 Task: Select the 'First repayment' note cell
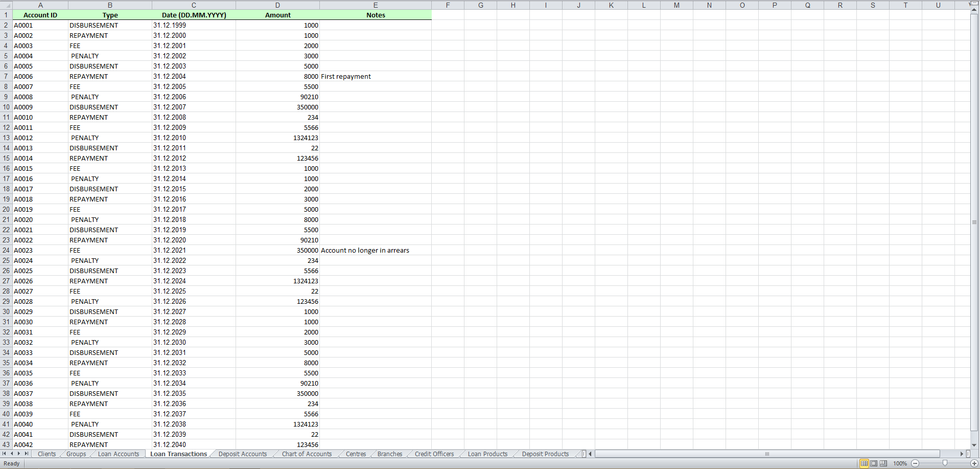(375, 77)
